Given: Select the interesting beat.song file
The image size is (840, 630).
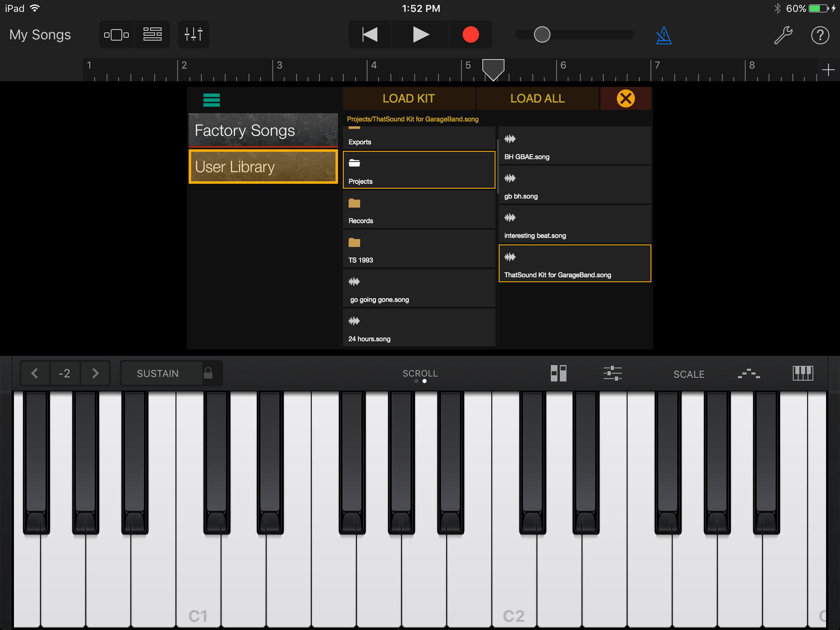Looking at the screenshot, I should [574, 224].
